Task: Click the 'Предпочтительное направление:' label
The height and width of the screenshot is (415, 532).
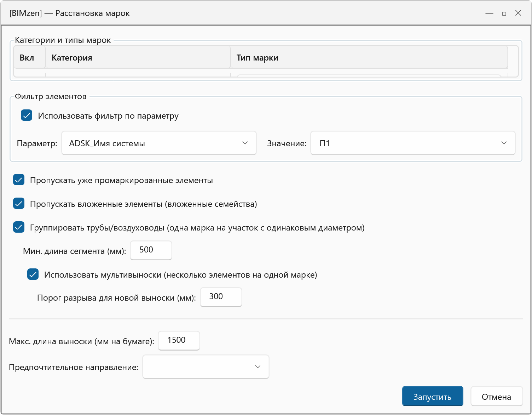Action: pos(74,368)
